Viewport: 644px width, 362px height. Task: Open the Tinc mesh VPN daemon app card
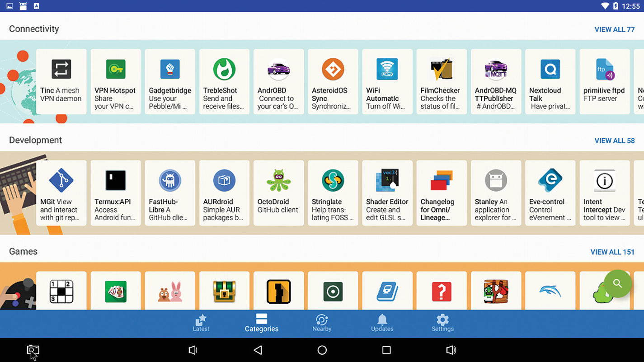(61, 81)
